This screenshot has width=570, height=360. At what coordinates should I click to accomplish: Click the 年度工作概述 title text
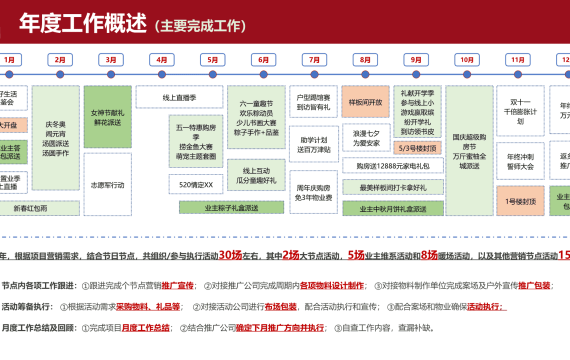83,23
